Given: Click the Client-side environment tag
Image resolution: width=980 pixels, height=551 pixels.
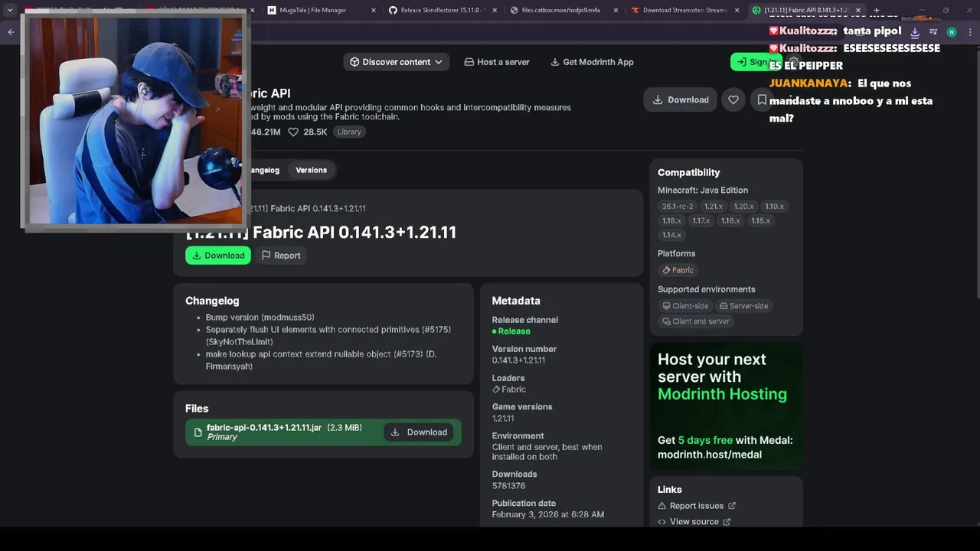Looking at the screenshot, I should pyautogui.click(x=685, y=306).
